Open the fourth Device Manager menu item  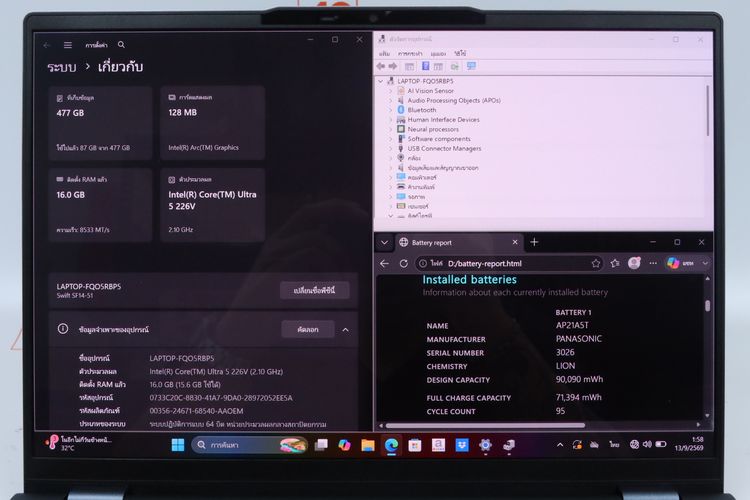460,54
